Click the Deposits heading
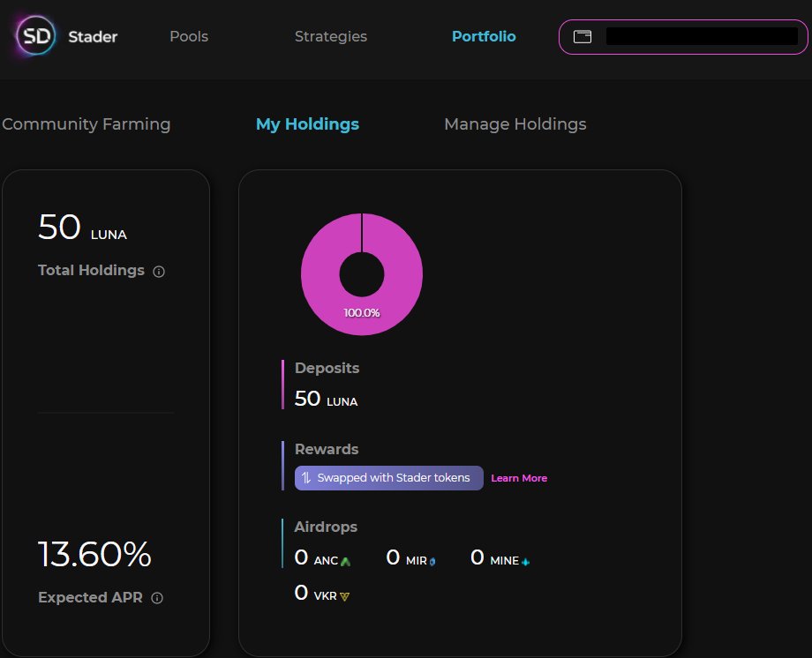The width and height of the screenshot is (812, 658). [x=327, y=368]
